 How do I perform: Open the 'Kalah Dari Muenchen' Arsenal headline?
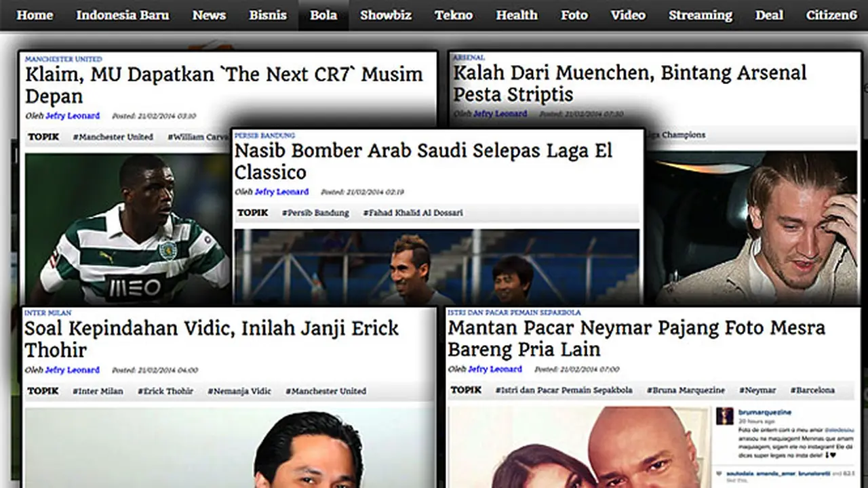630,83
